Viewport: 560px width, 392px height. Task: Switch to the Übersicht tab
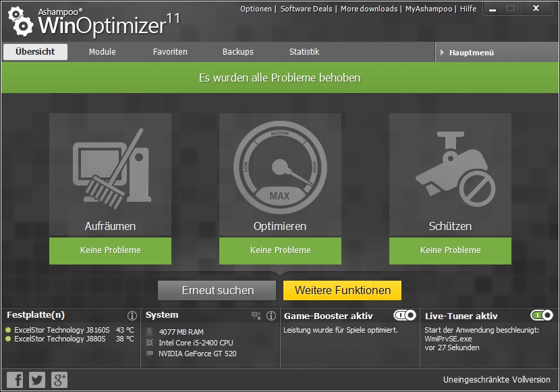[35, 52]
